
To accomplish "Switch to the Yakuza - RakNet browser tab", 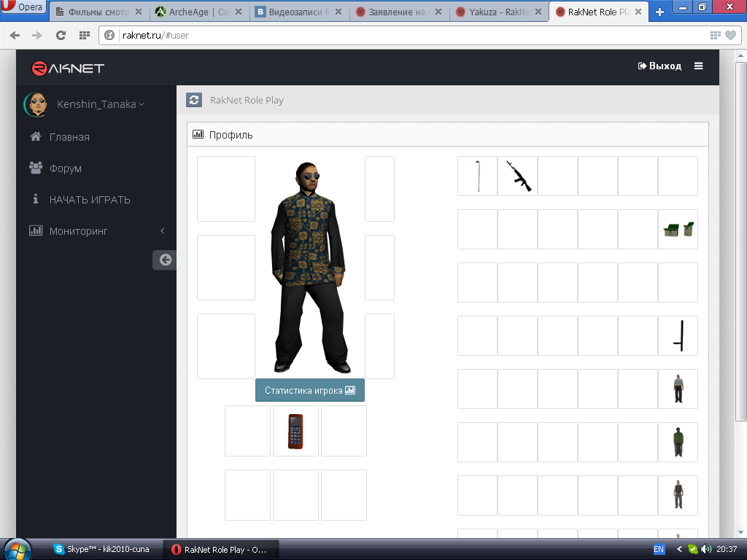I will pos(499,12).
